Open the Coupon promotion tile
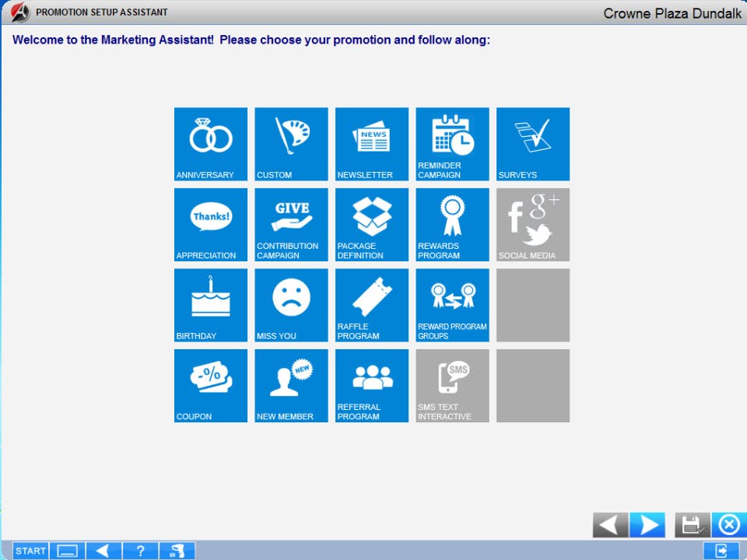This screenshot has width=747, height=560. (x=211, y=385)
